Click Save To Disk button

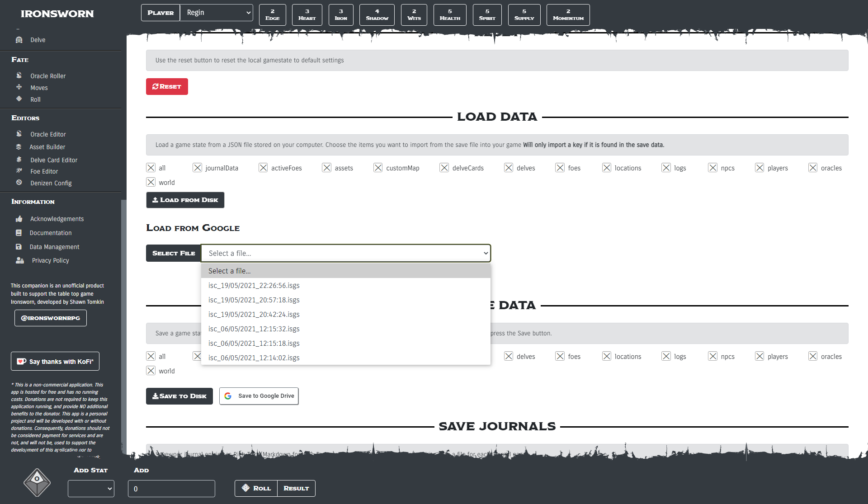[x=179, y=396]
